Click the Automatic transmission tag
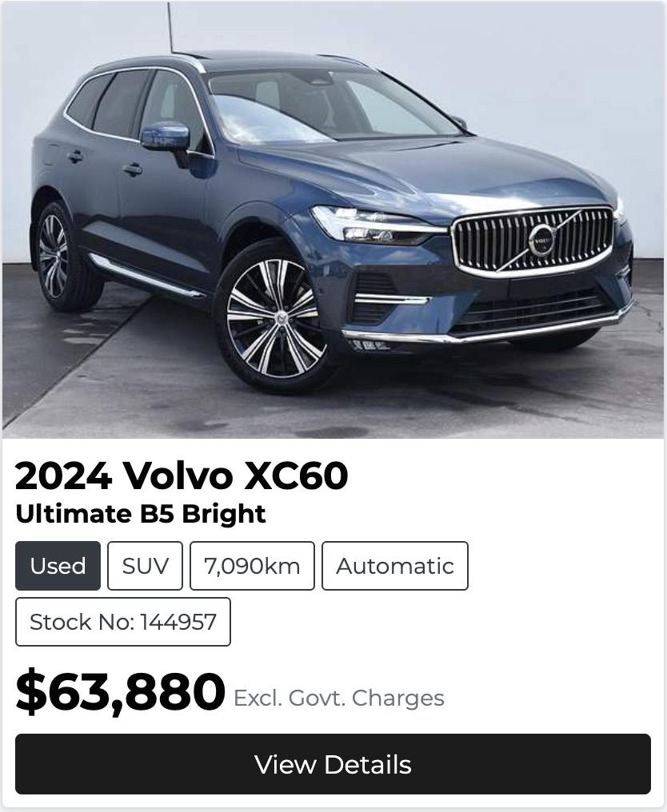This screenshot has width=667, height=812. click(x=395, y=566)
